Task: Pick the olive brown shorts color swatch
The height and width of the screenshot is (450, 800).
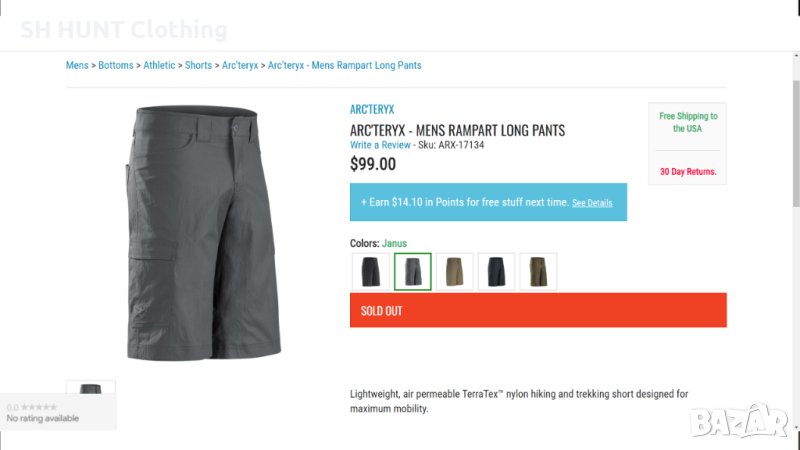Action: click(538, 271)
